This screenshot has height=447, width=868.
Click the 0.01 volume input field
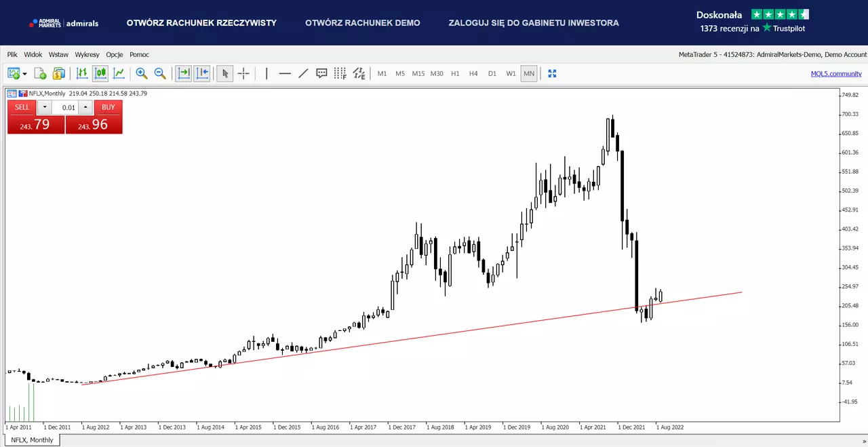pyautogui.click(x=65, y=107)
